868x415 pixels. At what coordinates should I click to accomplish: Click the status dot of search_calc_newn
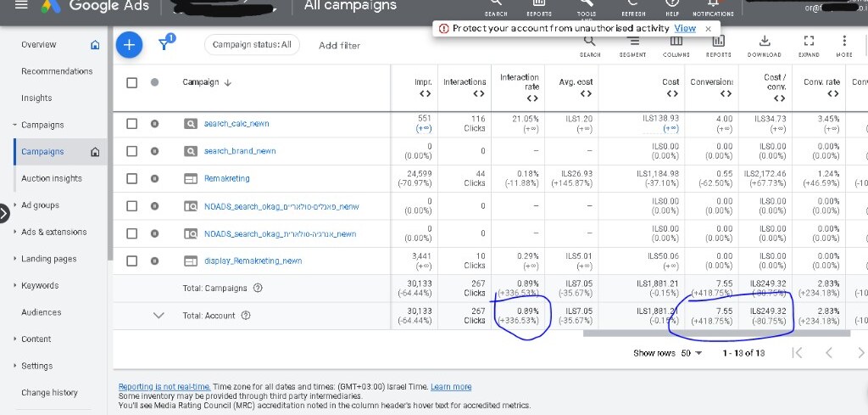click(154, 124)
